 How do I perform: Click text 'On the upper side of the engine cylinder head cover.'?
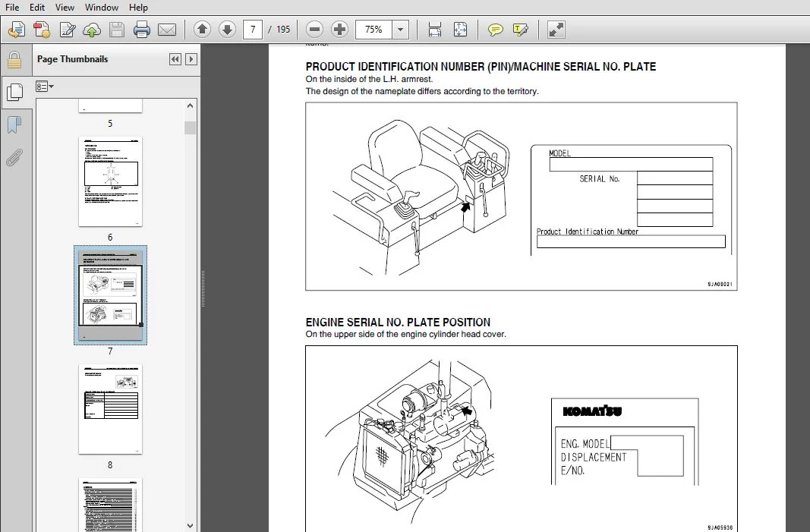406,334
